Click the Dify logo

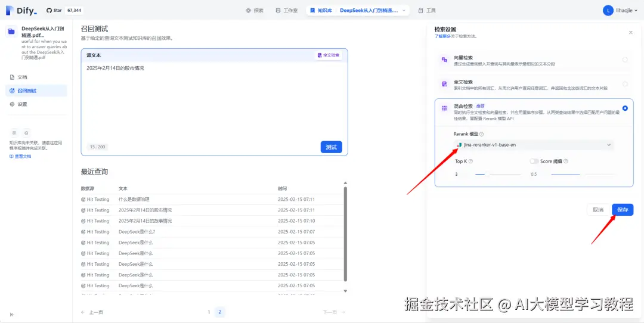tap(21, 10)
